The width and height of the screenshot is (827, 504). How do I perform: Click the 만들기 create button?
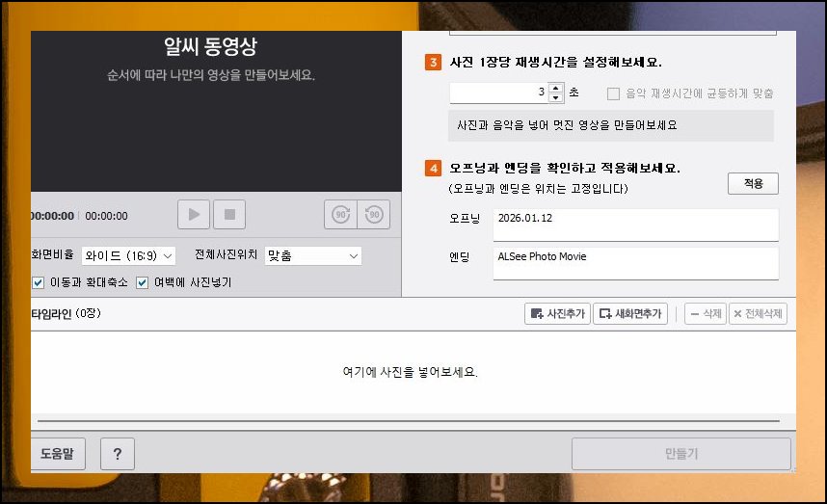pos(680,453)
